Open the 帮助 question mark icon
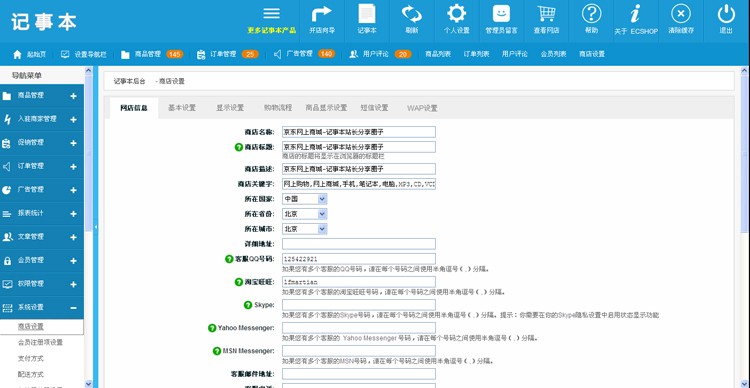The width and height of the screenshot is (750, 388). pos(591,13)
